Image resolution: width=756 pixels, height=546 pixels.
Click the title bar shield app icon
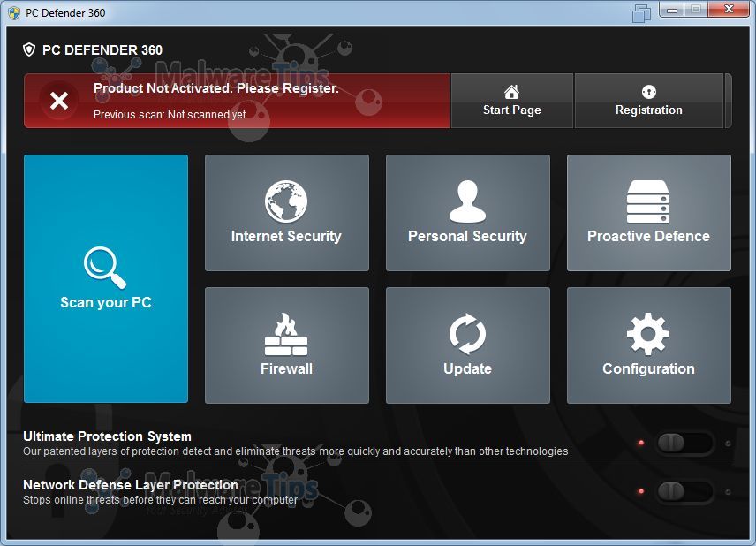tap(14, 13)
